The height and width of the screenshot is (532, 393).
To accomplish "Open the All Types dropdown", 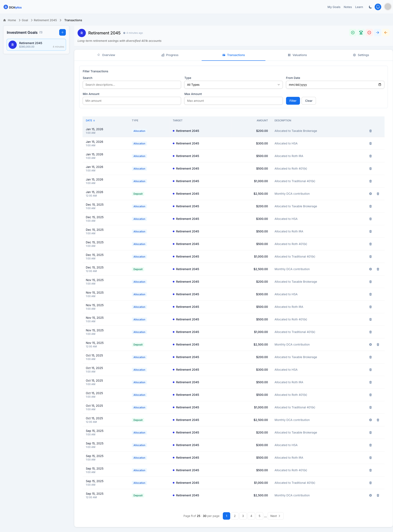I will [233, 85].
